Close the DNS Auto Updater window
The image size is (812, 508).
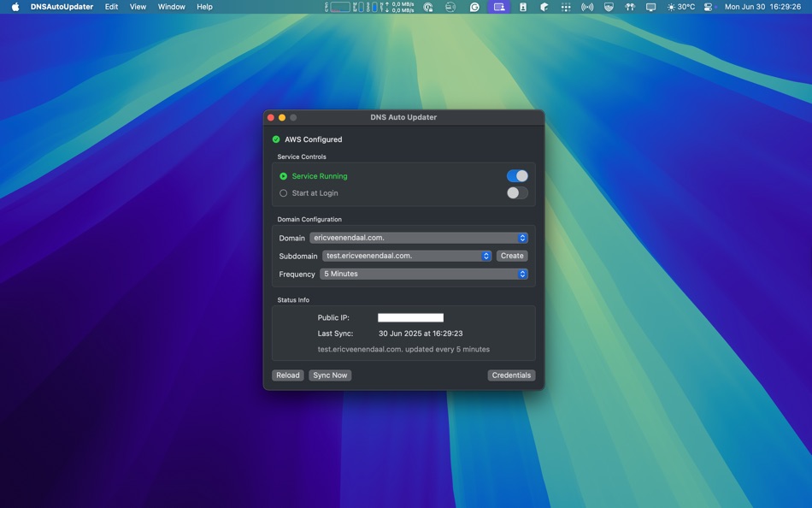270,118
